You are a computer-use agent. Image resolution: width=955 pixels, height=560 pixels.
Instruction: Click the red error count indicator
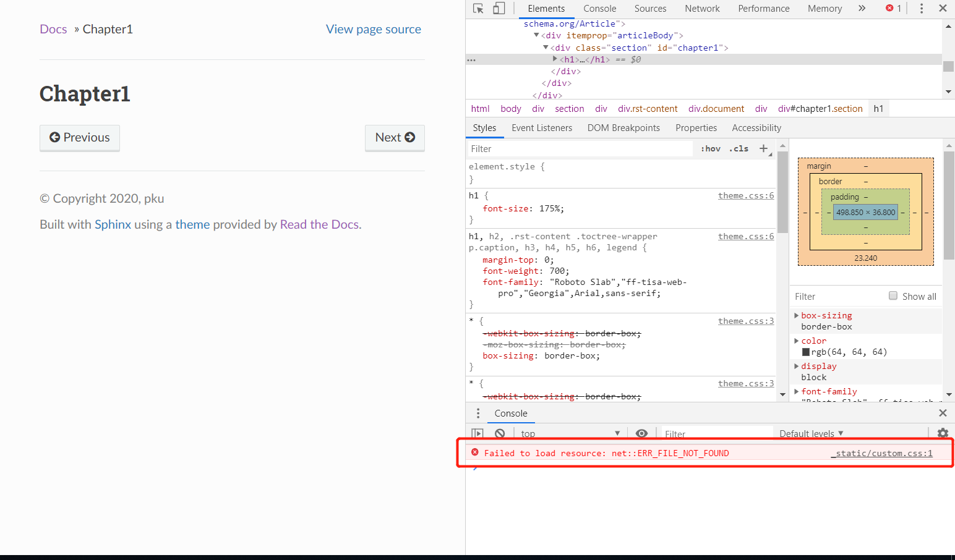pyautogui.click(x=893, y=9)
